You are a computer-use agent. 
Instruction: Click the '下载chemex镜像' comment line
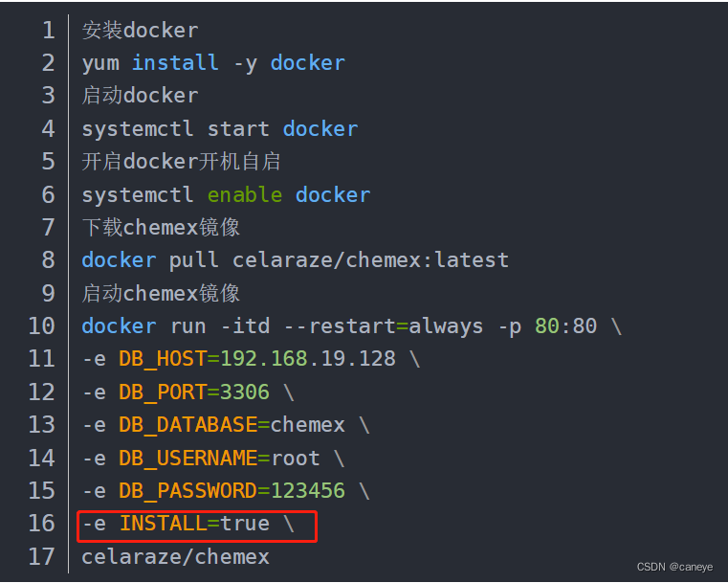click(161, 227)
